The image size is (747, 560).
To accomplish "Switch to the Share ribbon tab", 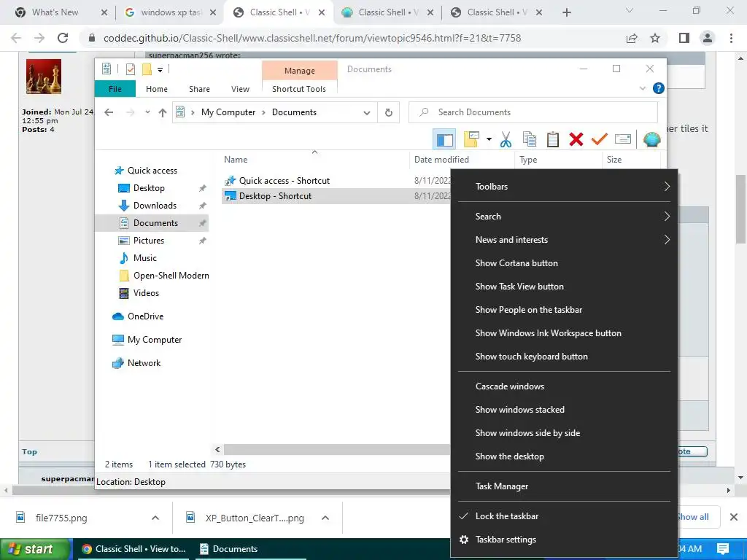I will pos(199,89).
